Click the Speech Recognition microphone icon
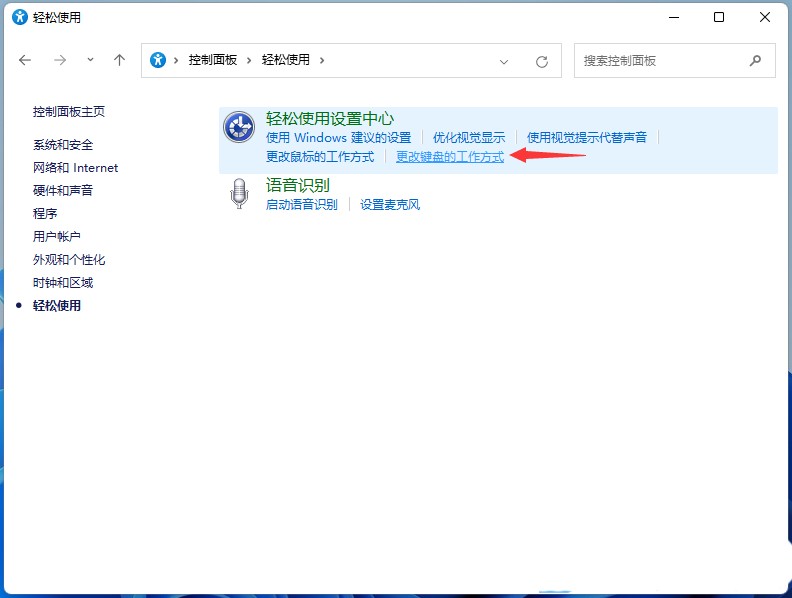 point(239,193)
